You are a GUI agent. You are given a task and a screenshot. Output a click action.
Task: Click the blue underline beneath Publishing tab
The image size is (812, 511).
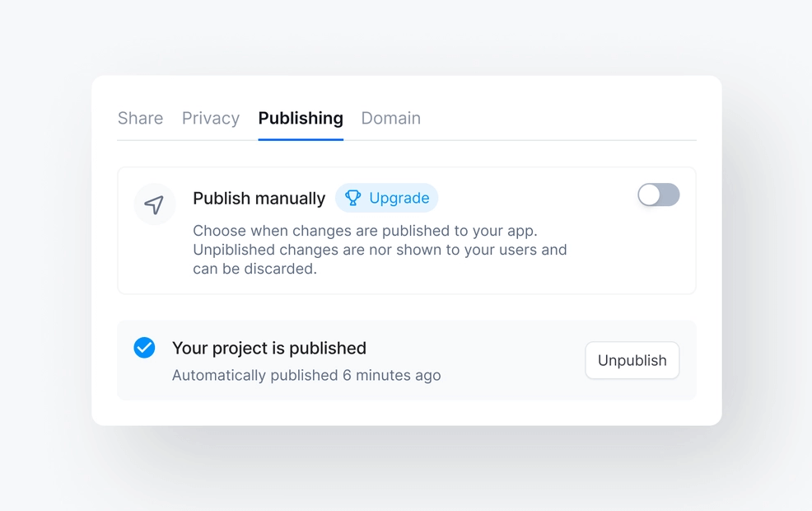[301, 139]
